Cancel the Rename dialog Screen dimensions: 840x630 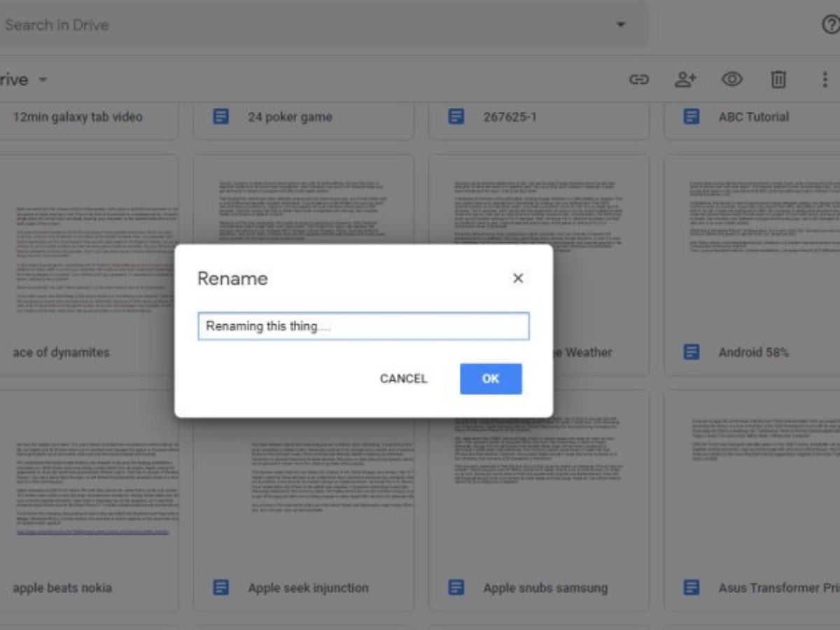click(403, 379)
